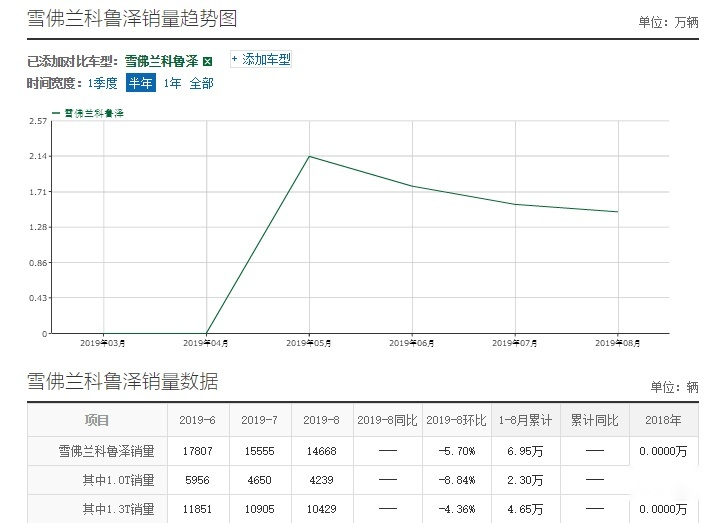Image resolution: width=719 pixels, height=523 pixels.
Task: Click the 2019-7 column header
Action: tap(260, 420)
